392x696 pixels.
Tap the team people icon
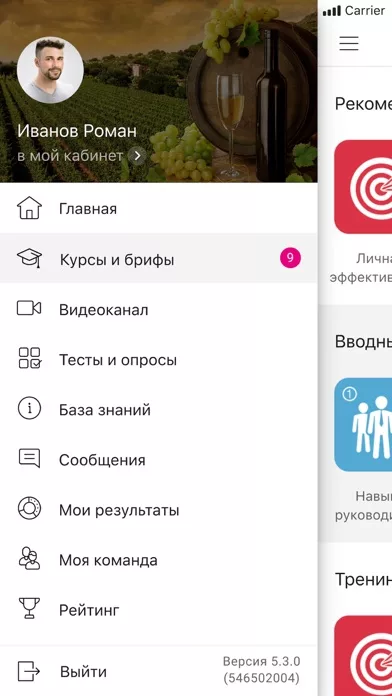point(29,559)
